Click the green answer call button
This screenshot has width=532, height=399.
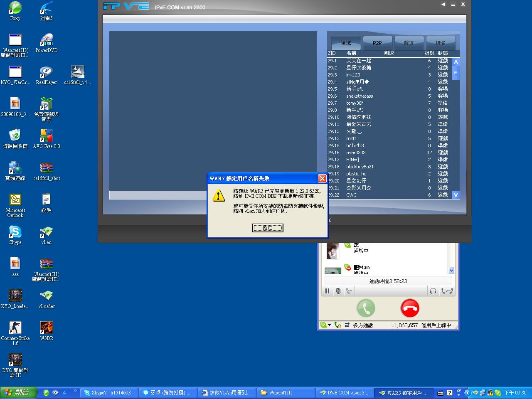click(x=366, y=308)
